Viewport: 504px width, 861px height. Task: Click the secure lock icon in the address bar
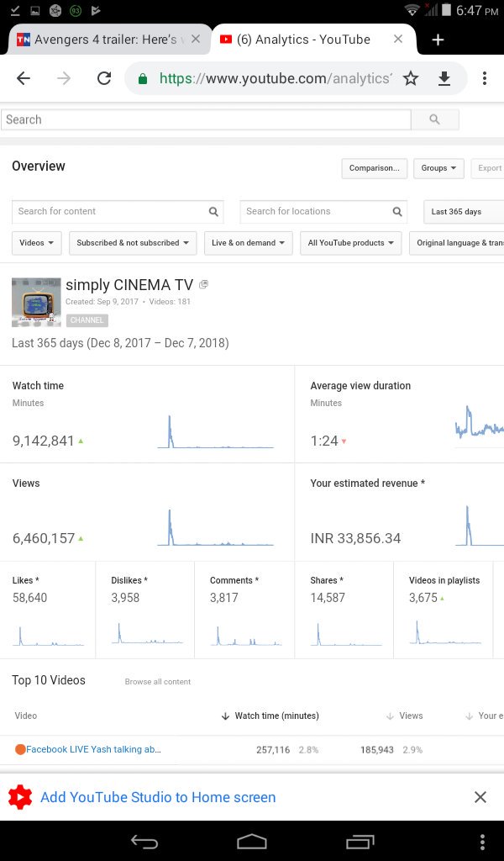tap(143, 79)
